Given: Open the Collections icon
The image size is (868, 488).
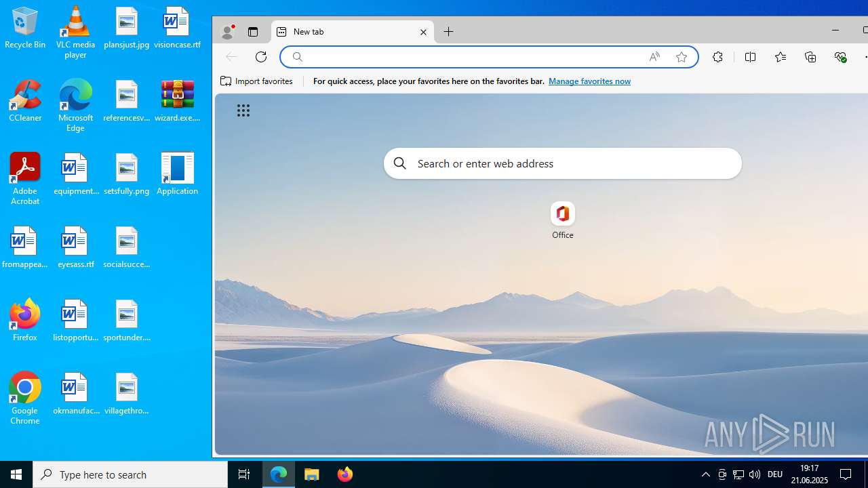Looking at the screenshot, I should point(810,57).
